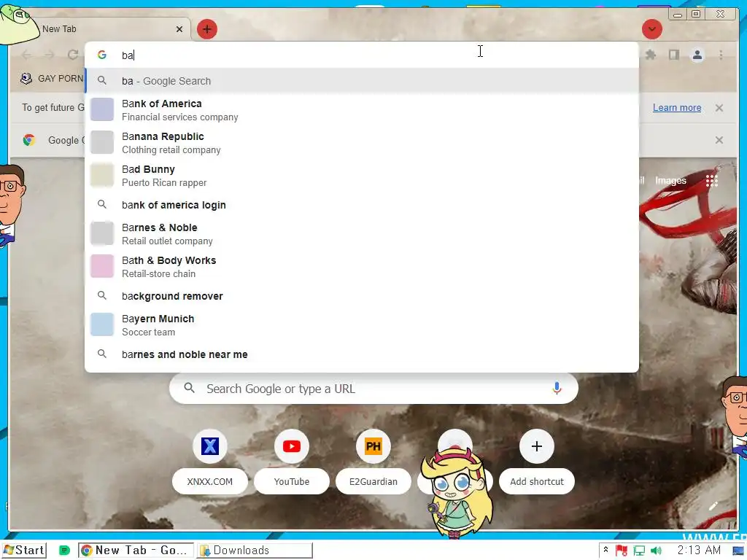The image size is (747, 560).
Task: Click the Google Chrome logo in the infobar
Action: tap(29, 140)
